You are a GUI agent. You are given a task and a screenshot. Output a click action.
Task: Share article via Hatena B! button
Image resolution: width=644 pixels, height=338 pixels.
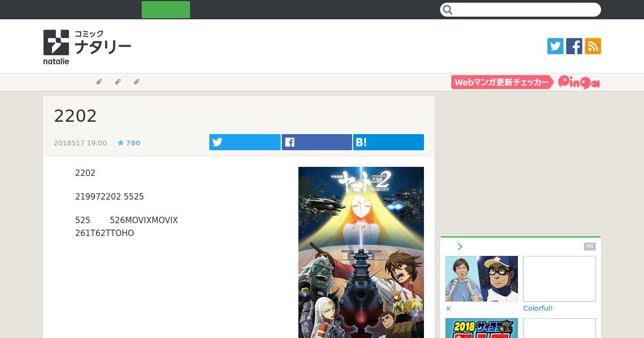389,142
